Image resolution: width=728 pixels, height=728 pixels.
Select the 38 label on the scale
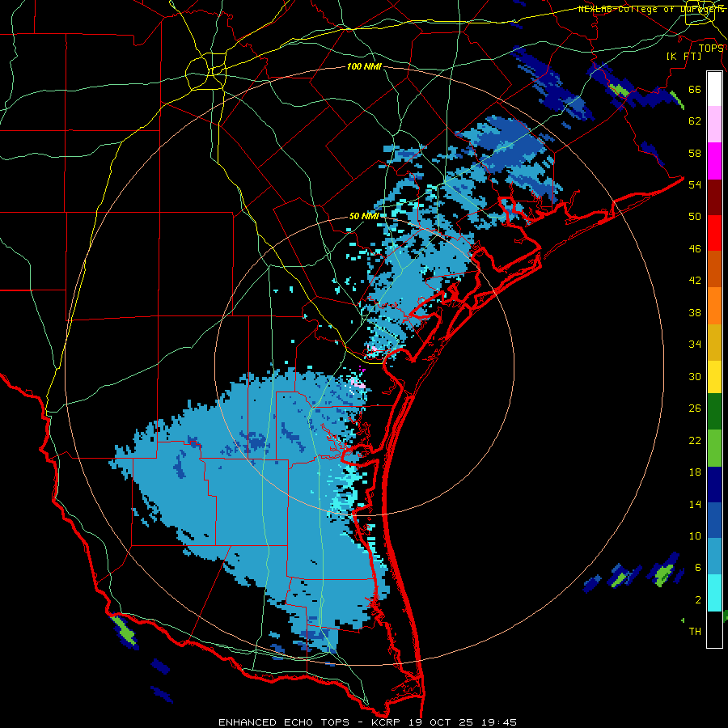click(695, 312)
